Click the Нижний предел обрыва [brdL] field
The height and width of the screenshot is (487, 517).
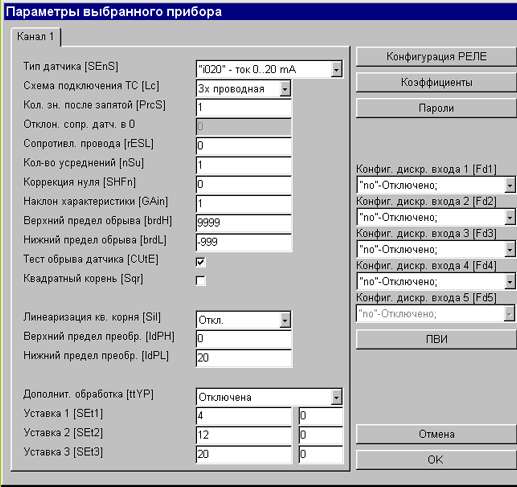click(244, 242)
